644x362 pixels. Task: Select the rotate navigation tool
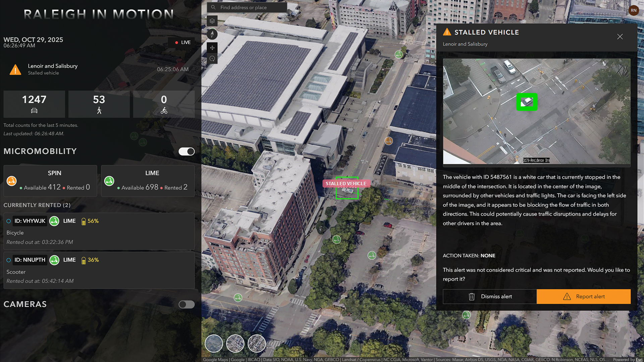[x=212, y=59]
